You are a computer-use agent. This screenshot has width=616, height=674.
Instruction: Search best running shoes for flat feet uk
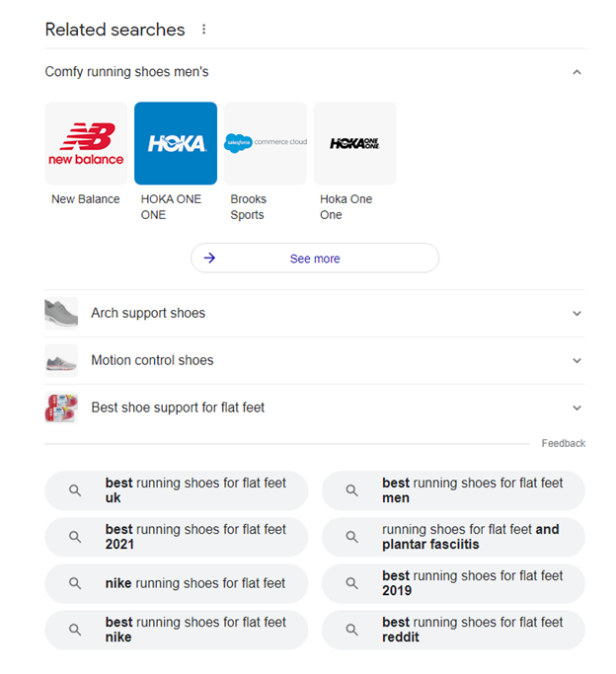[x=177, y=490]
